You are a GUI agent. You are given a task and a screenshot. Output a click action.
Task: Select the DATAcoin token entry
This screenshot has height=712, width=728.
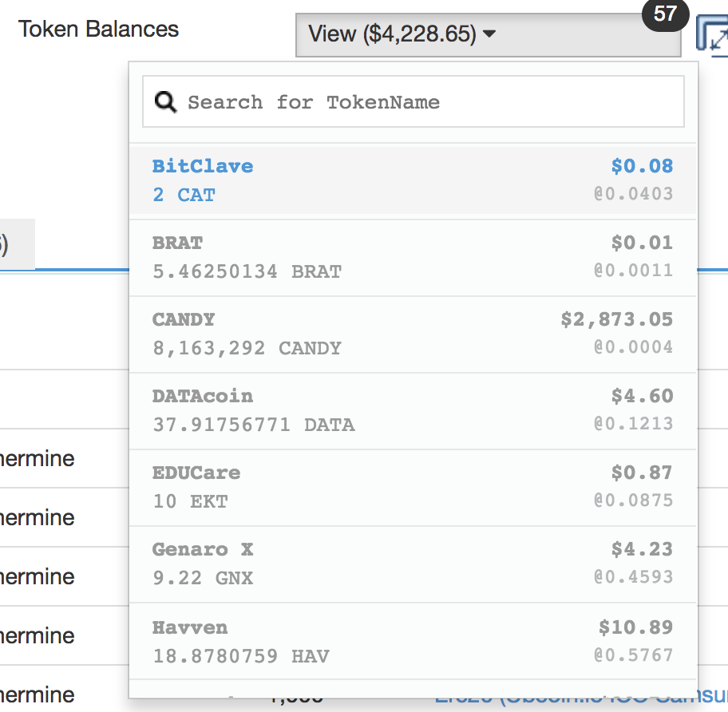[x=413, y=411]
